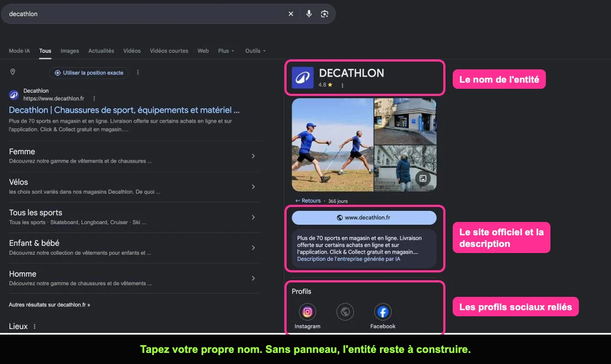Screen dimensions: 611x364
Task: Open the storefront photo thumbnail
Action: click(x=405, y=122)
